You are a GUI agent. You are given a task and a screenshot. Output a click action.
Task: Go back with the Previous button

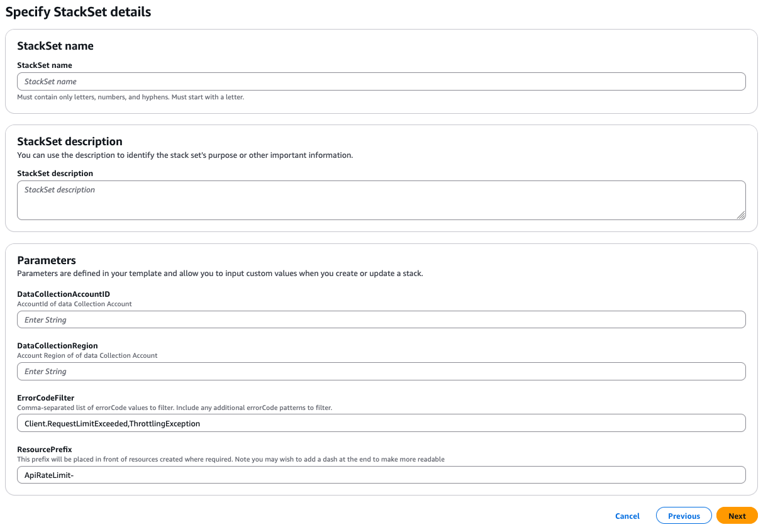click(684, 516)
